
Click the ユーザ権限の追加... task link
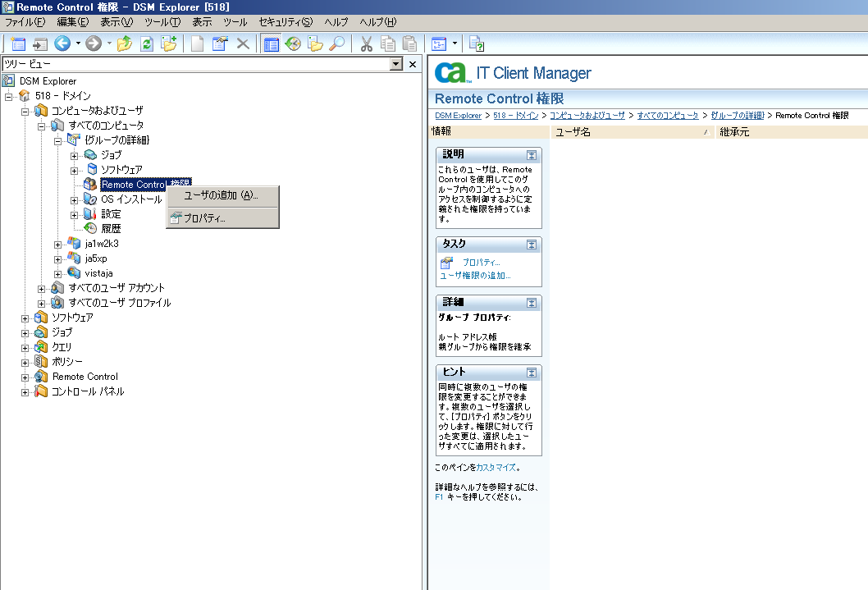tap(475, 276)
